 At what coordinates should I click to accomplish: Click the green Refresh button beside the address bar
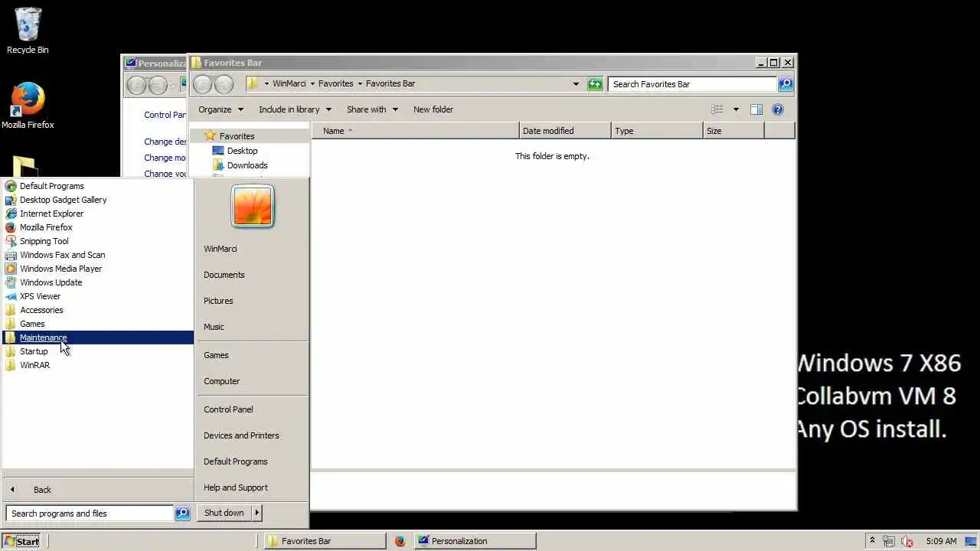[595, 84]
